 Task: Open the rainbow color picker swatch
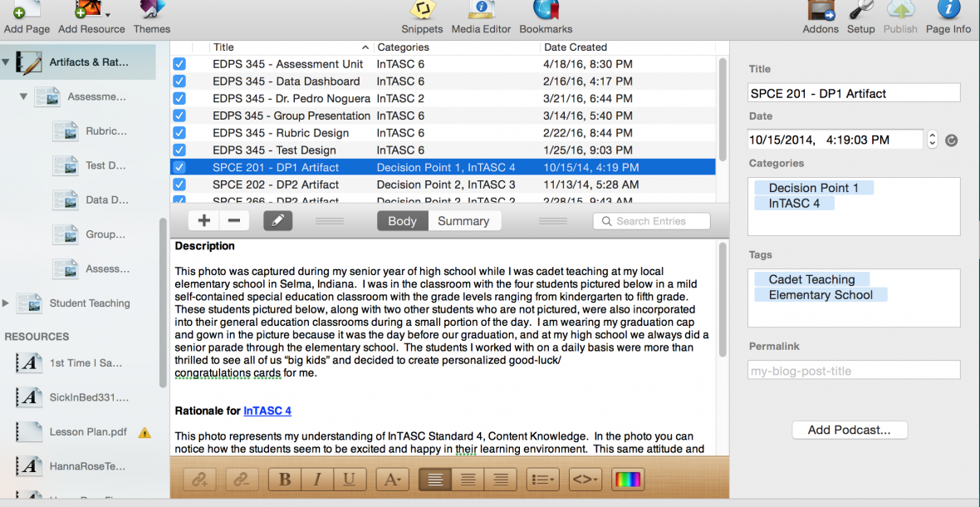click(628, 479)
